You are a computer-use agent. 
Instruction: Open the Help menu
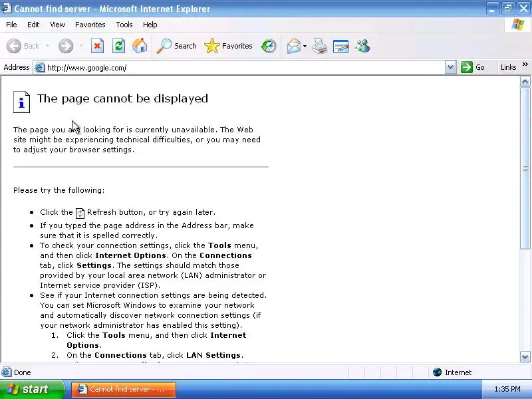pos(150,25)
